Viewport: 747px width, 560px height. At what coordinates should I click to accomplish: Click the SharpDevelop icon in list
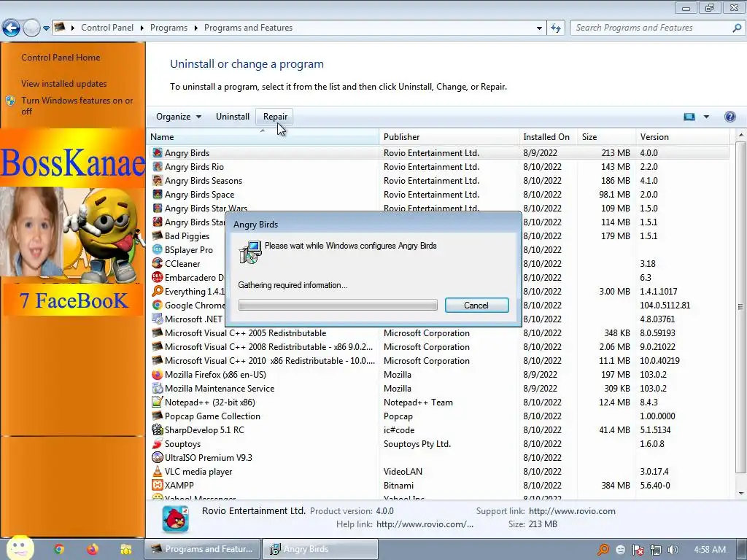[x=158, y=429]
